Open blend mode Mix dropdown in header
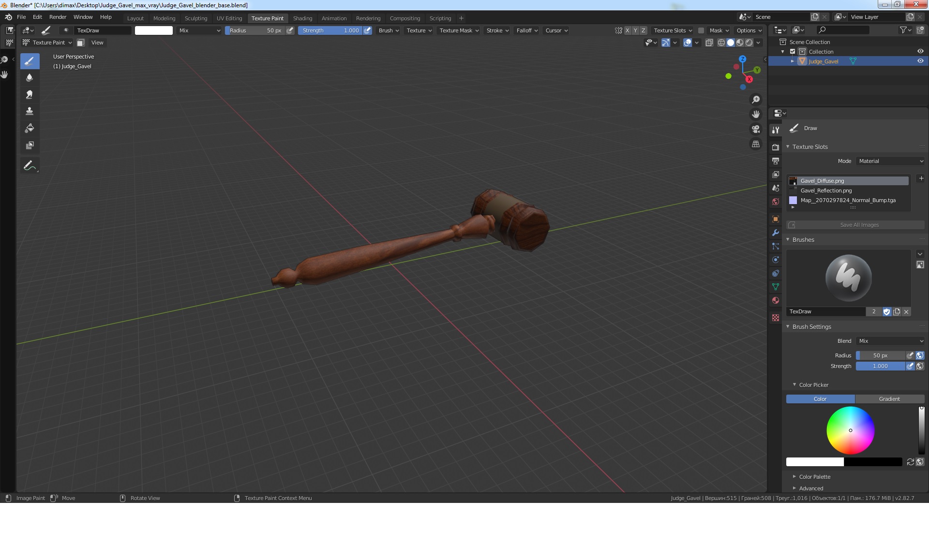The height and width of the screenshot is (560, 929). coord(199,30)
